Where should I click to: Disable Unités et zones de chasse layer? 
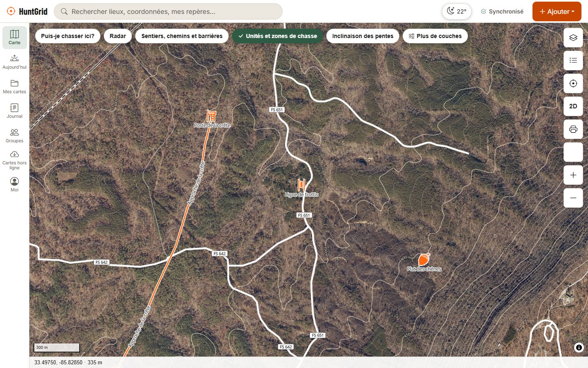(278, 36)
